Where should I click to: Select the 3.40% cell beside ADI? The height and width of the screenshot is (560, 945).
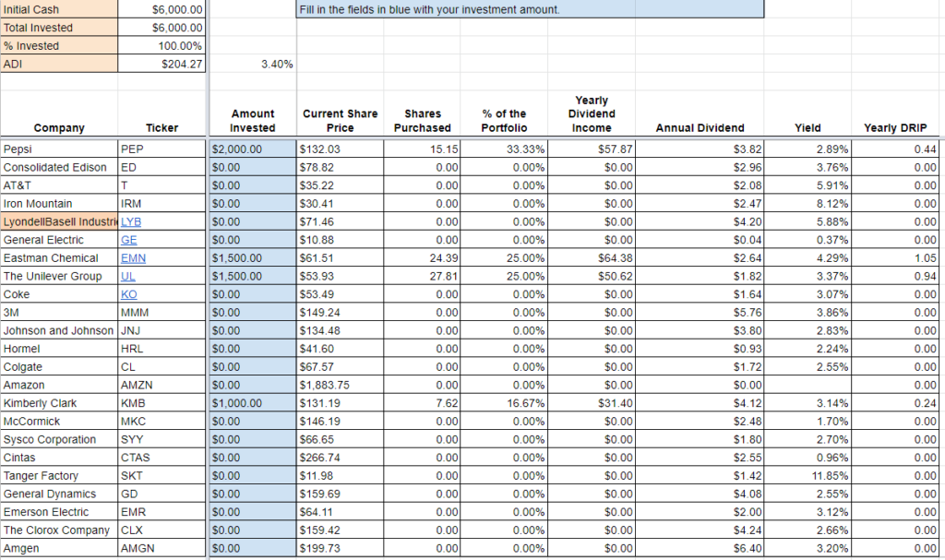(x=253, y=64)
